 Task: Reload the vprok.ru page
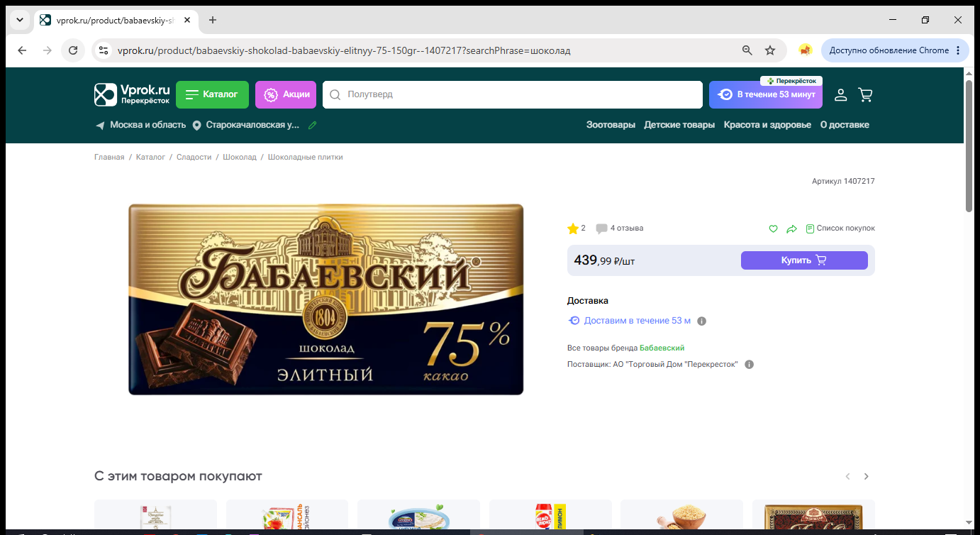[72, 50]
